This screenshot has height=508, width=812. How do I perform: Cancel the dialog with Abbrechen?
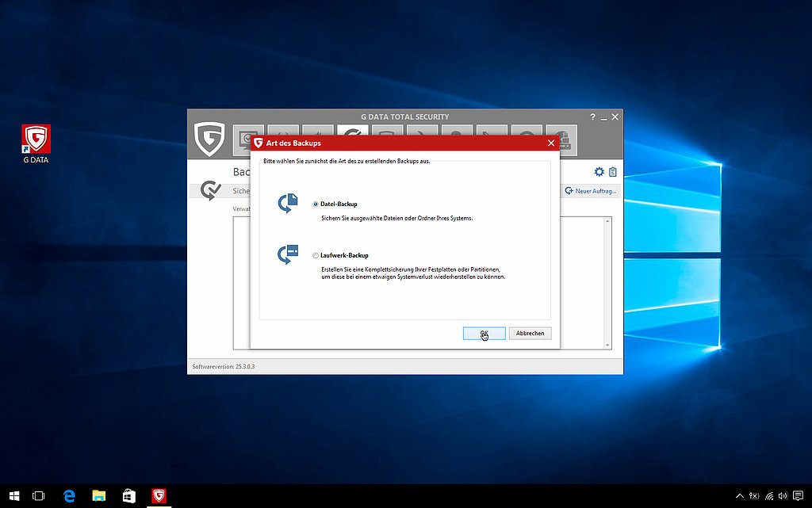[530, 333]
